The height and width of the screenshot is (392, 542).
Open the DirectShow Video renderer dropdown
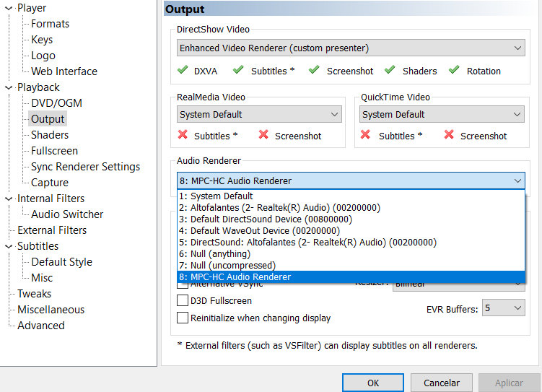pyautogui.click(x=351, y=48)
